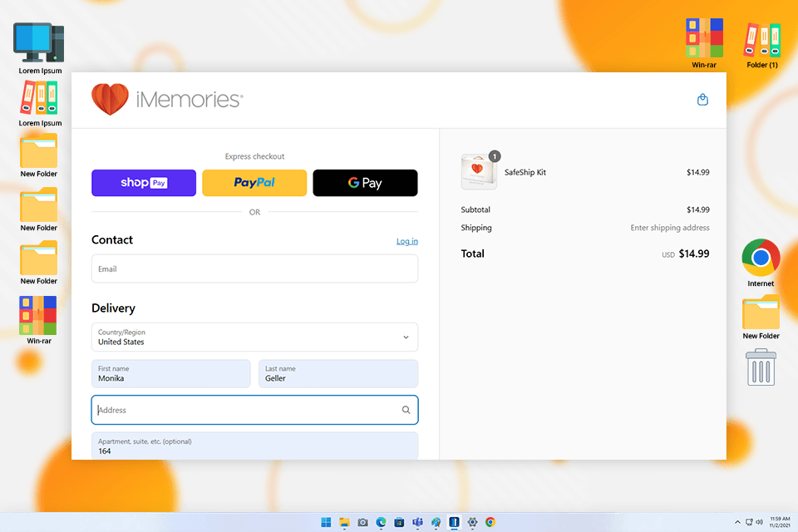This screenshot has width=798, height=532.
Task: Launch Internet Chrome desktop shortcut
Action: click(x=761, y=263)
